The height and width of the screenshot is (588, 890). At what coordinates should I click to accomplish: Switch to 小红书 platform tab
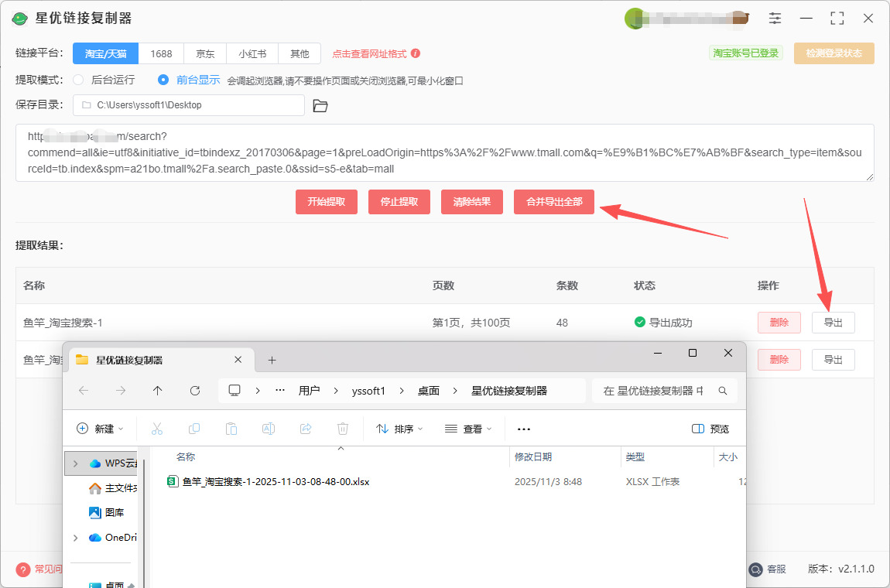(252, 53)
